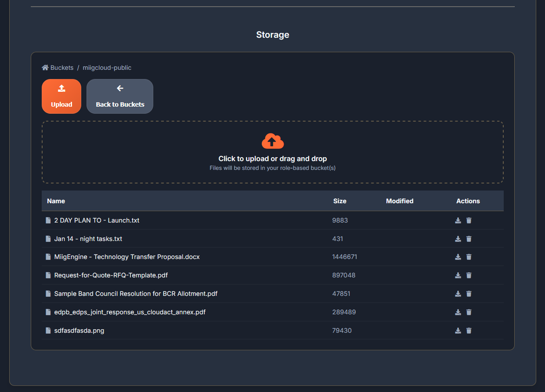Delete the Request-for-Quote-RFQ-Template.pdf file
This screenshot has height=392, width=545.
(469, 275)
